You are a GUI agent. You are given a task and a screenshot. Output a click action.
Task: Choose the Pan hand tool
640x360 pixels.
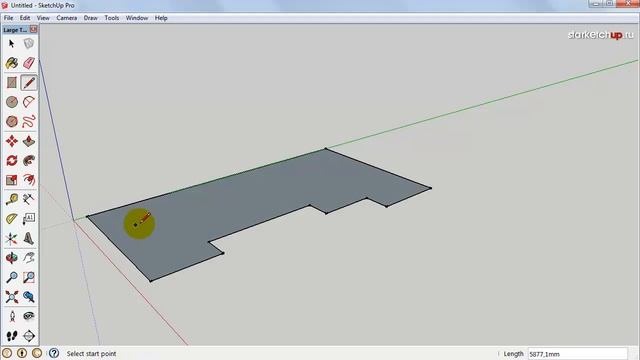coord(29,258)
